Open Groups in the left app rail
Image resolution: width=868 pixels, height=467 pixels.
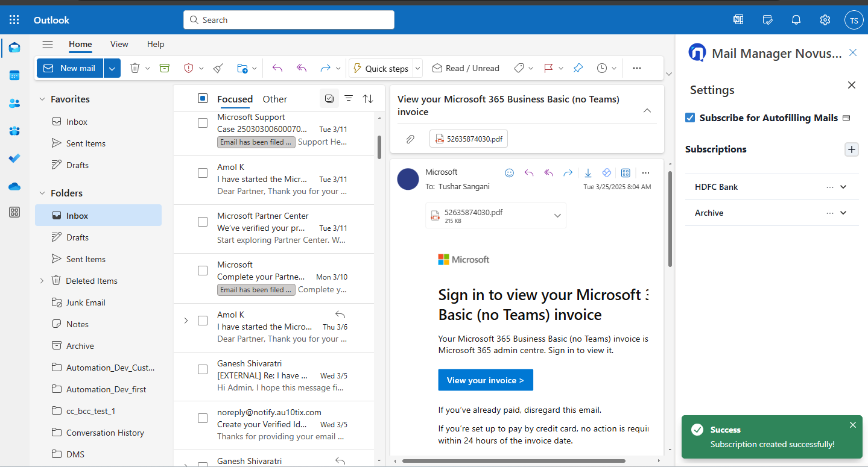pyautogui.click(x=14, y=131)
